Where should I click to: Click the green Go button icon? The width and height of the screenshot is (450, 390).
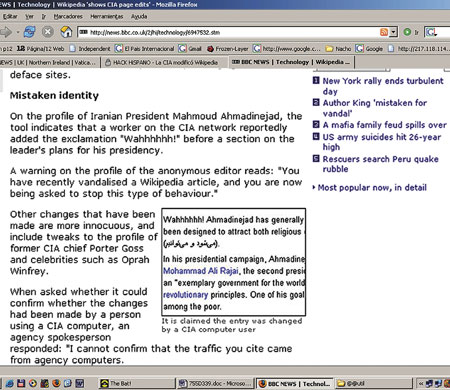tap(407, 32)
